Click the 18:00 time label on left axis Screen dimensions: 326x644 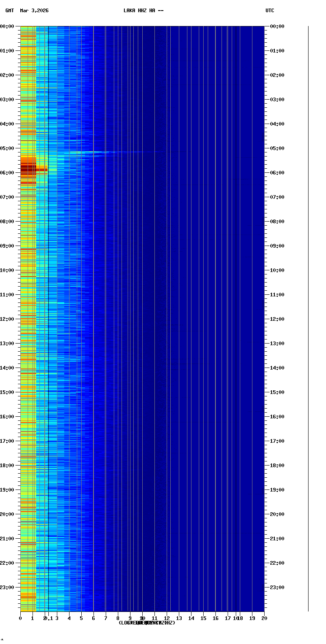pos(7,466)
